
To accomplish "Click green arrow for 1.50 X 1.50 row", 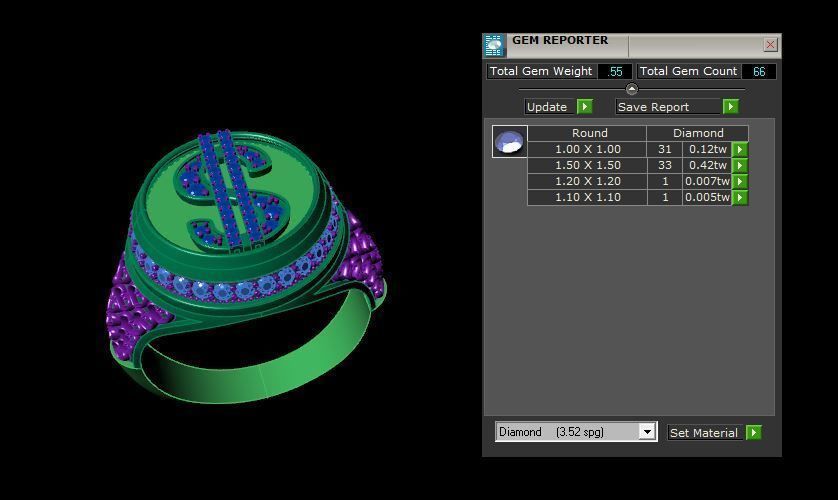I will tap(740, 166).
